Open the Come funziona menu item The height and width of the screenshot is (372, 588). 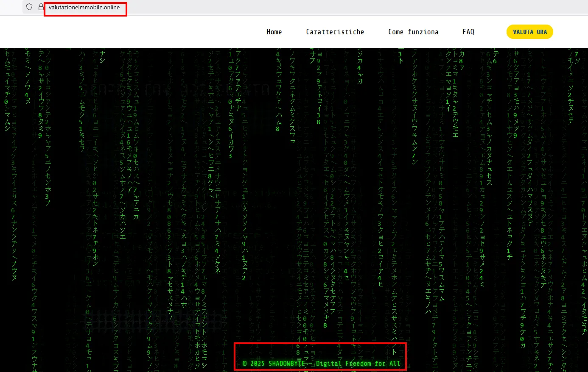pyautogui.click(x=413, y=32)
